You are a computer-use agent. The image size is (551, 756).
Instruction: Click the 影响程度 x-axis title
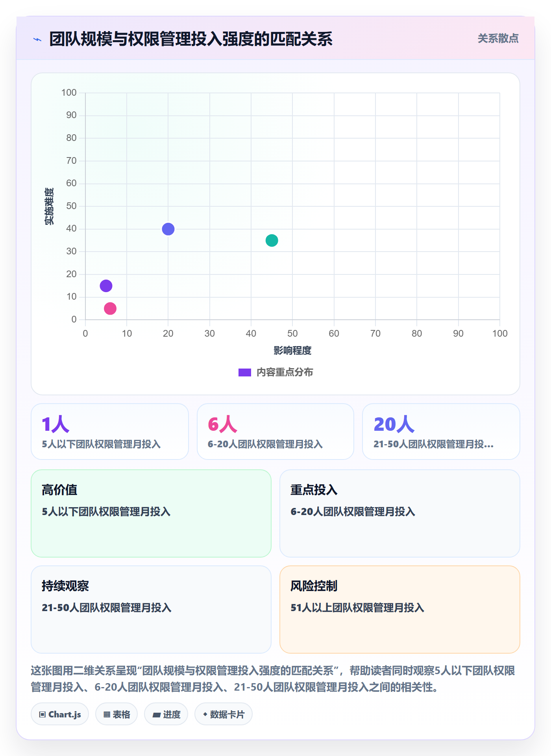point(292,350)
